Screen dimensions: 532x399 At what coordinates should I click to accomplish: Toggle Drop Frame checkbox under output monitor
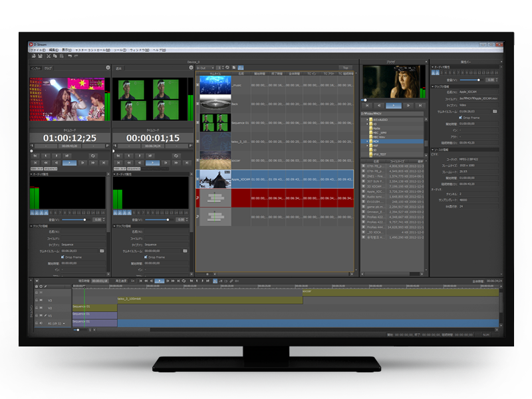[146, 257]
